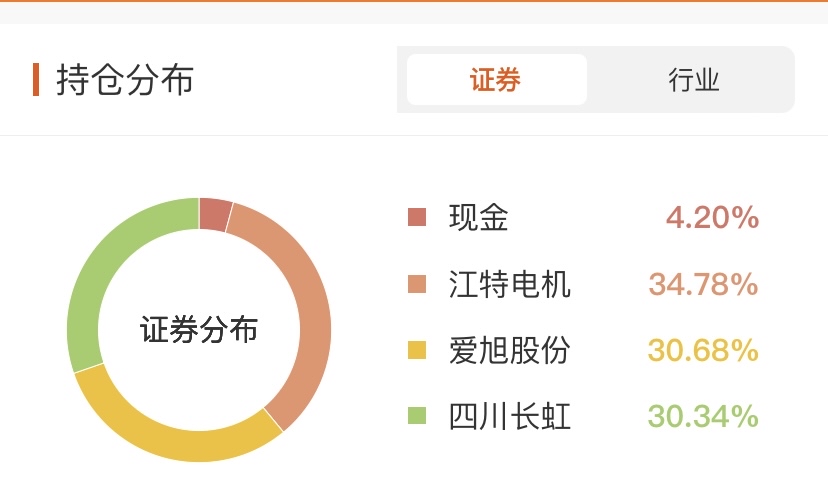The image size is (828, 498).
Task: Click the 证券分布 donut center label
Action: pyautogui.click(x=199, y=330)
